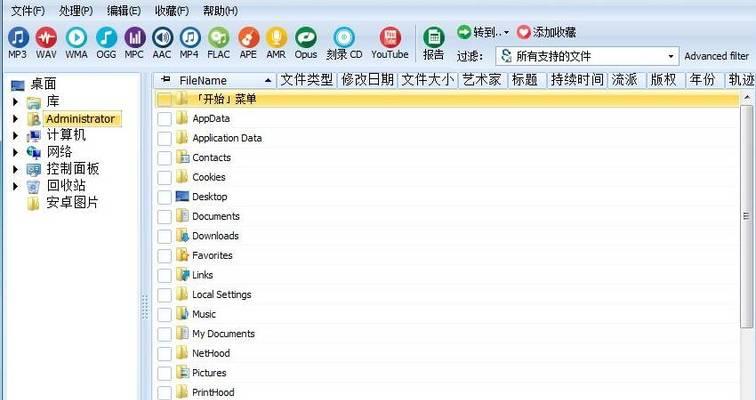Open the 处理(P) menu

click(76, 10)
